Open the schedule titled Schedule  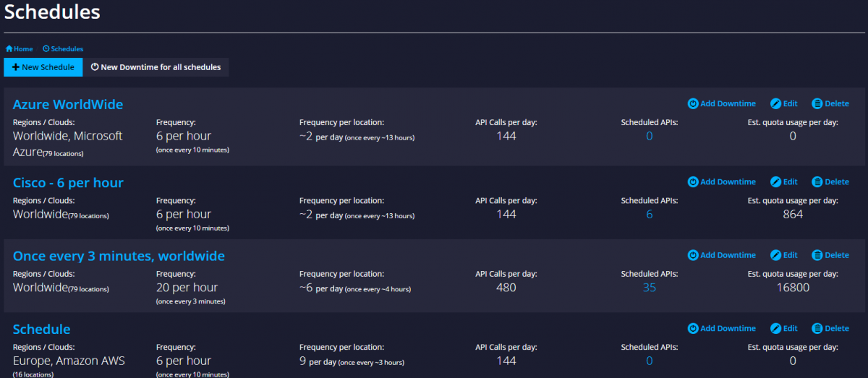[x=42, y=329]
